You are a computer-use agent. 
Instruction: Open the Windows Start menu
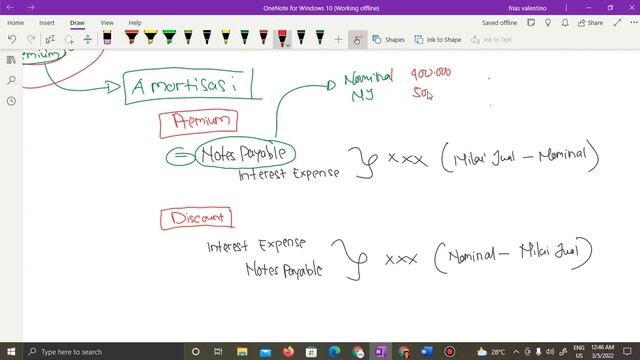(11, 351)
